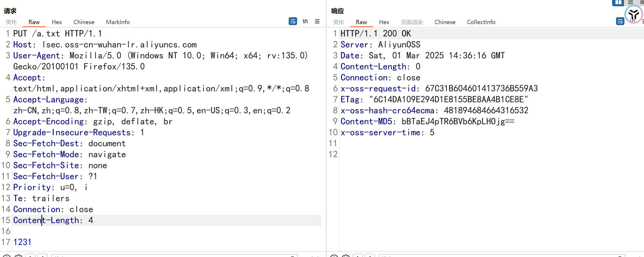Switch the request view to the Hex tab
Viewport: 644px width, 257px height.
57,22
